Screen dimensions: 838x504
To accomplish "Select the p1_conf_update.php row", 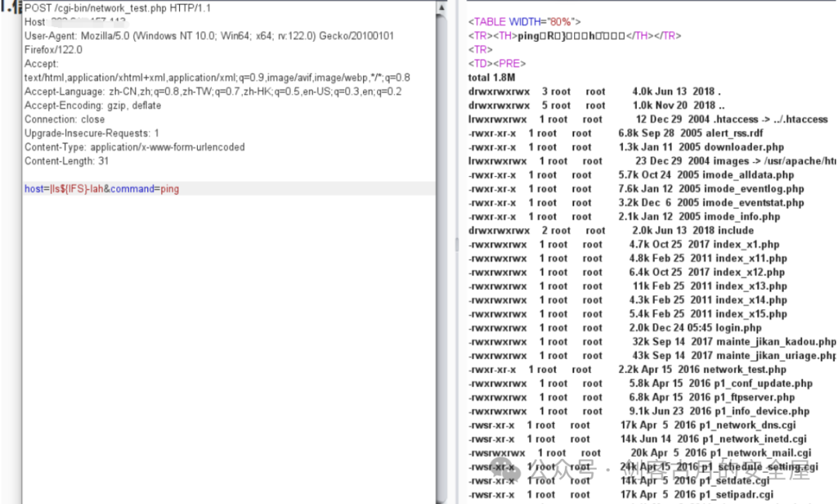I will (640, 383).
